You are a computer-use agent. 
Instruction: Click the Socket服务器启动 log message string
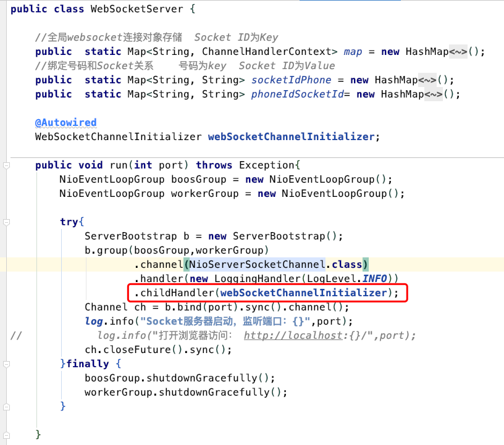(x=204, y=321)
